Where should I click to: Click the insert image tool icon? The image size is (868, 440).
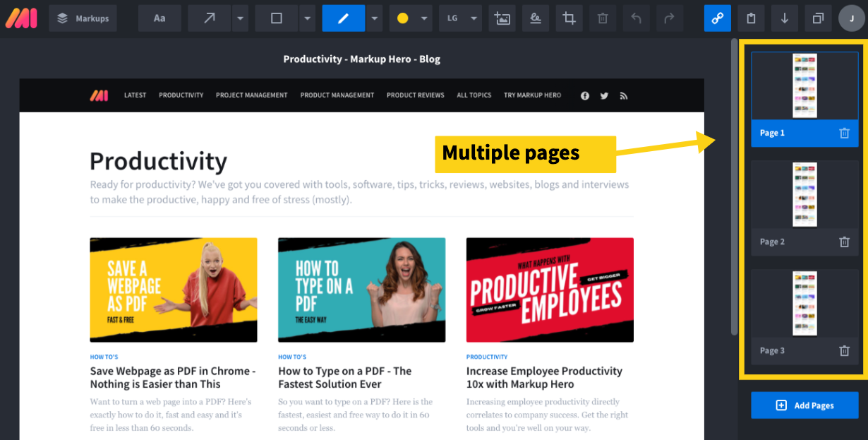(x=502, y=18)
